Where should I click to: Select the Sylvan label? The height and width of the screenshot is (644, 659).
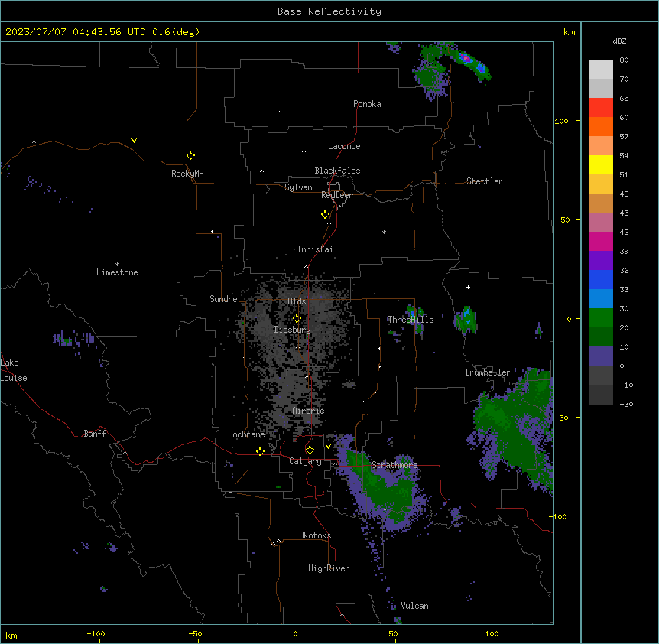(x=298, y=187)
